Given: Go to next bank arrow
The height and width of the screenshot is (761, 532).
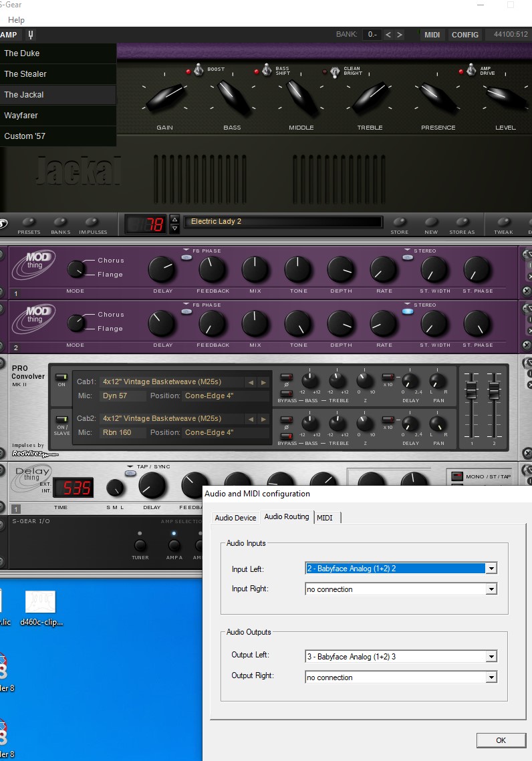Looking at the screenshot, I should 399,35.
